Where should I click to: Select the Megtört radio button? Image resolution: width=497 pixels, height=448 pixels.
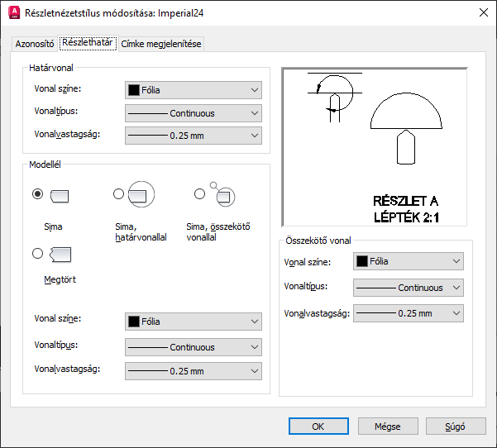[38, 253]
